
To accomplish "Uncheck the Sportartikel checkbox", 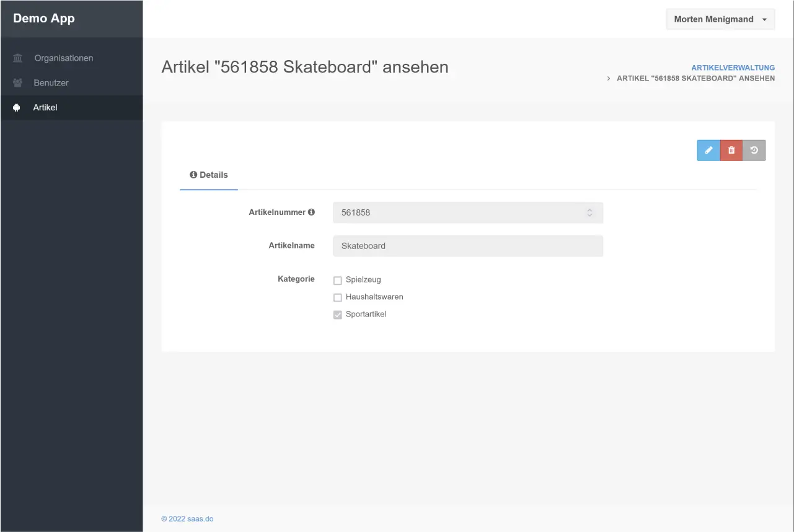I will [x=338, y=315].
